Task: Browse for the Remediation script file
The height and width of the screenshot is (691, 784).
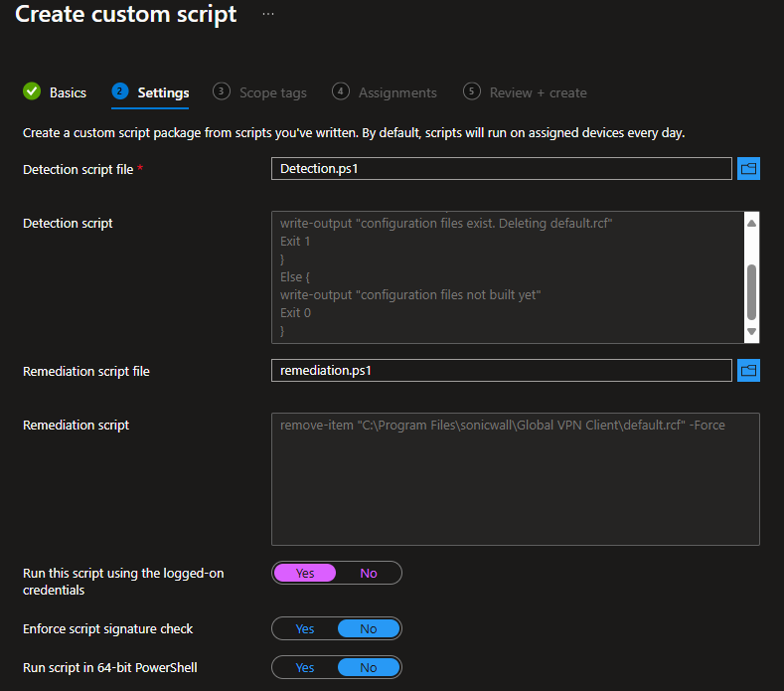Action: (x=749, y=371)
